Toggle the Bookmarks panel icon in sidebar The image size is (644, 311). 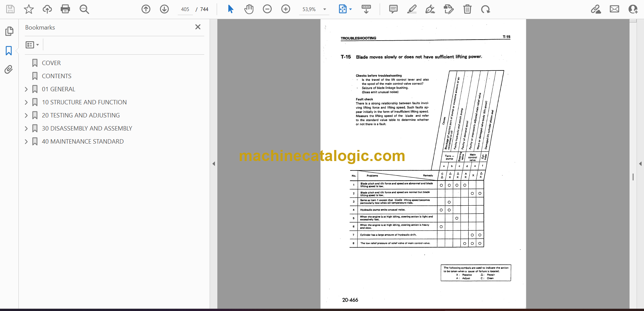click(x=9, y=51)
